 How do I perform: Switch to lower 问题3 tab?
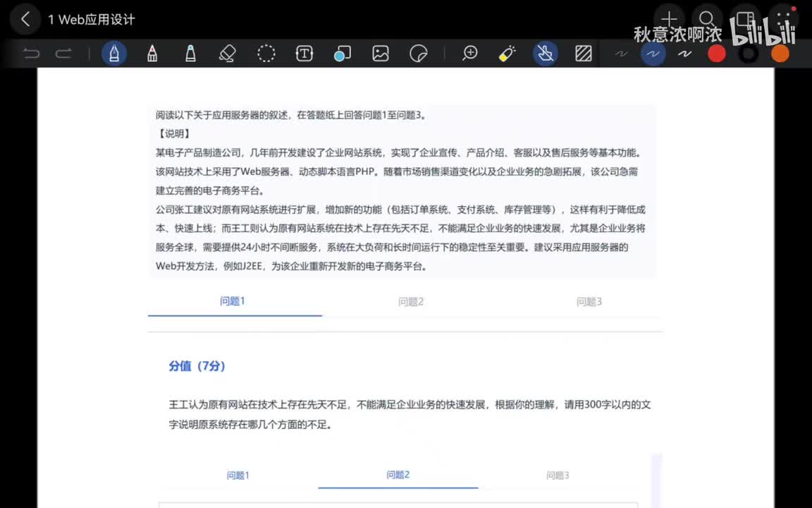click(x=558, y=476)
